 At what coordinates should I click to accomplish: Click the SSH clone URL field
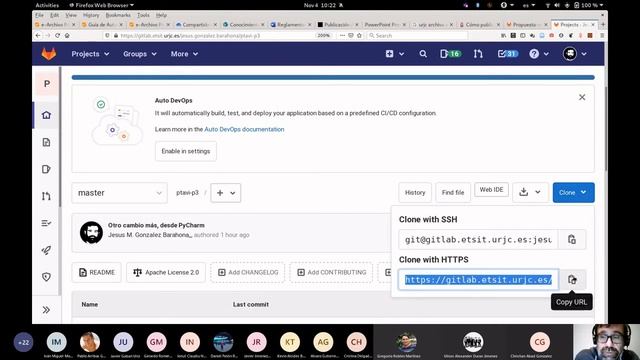pyautogui.click(x=478, y=240)
